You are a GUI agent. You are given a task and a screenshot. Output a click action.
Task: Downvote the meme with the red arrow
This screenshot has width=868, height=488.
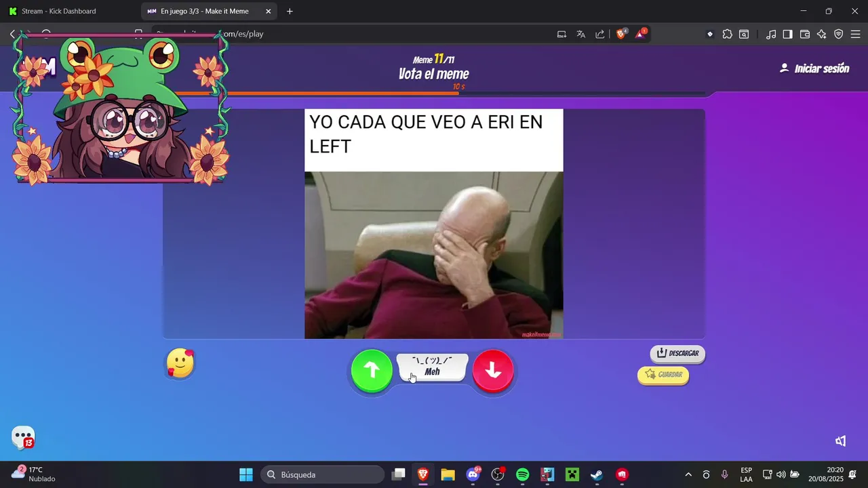coord(493,370)
